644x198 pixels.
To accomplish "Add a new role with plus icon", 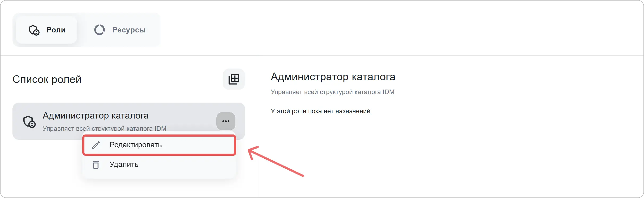I will click(x=234, y=79).
